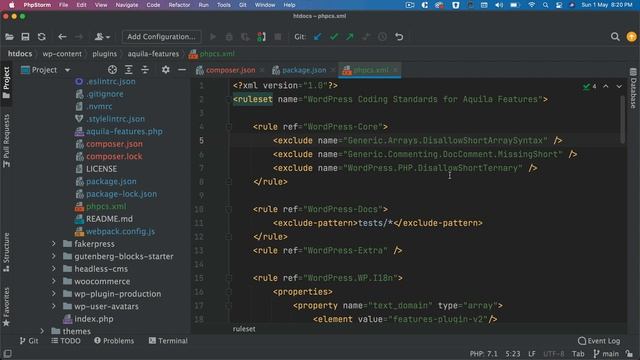This screenshot has width=640, height=360.
Task: Click the Stop square icon
Action: [x=278, y=37]
